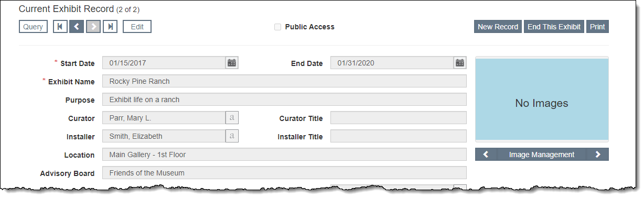The image size is (644, 198).
Task: Show next image in Image Management
Action: pyautogui.click(x=598, y=155)
